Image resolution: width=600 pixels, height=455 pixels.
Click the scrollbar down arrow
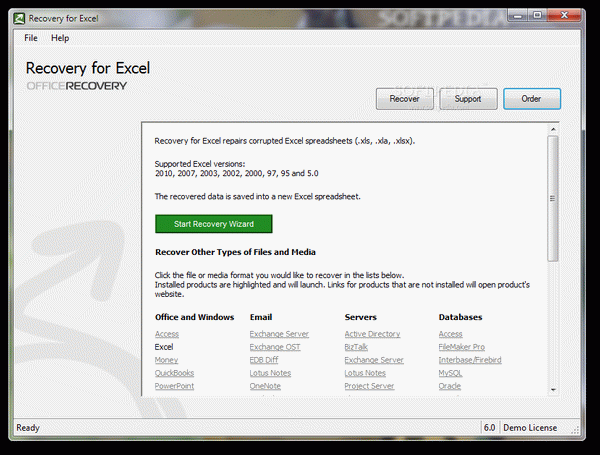tap(553, 390)
